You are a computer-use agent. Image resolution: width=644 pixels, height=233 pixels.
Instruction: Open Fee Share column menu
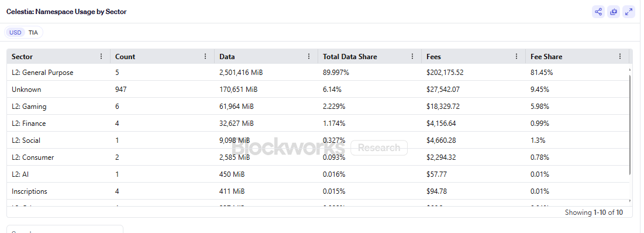click(x=620, y=57)
